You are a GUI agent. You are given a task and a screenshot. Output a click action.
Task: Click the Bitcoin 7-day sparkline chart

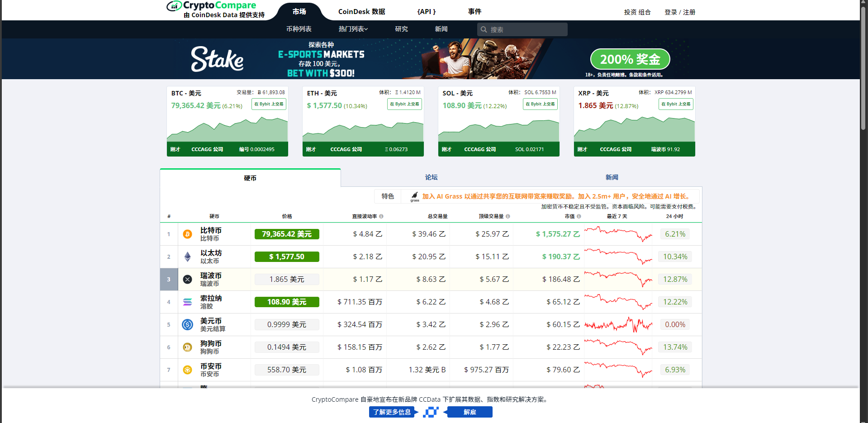click(x=618, y=234)
